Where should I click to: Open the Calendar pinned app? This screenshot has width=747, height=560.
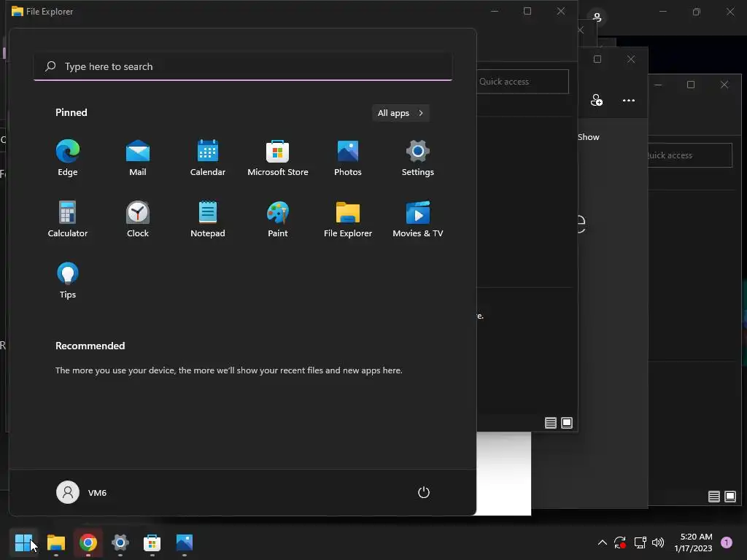(208, 158)
